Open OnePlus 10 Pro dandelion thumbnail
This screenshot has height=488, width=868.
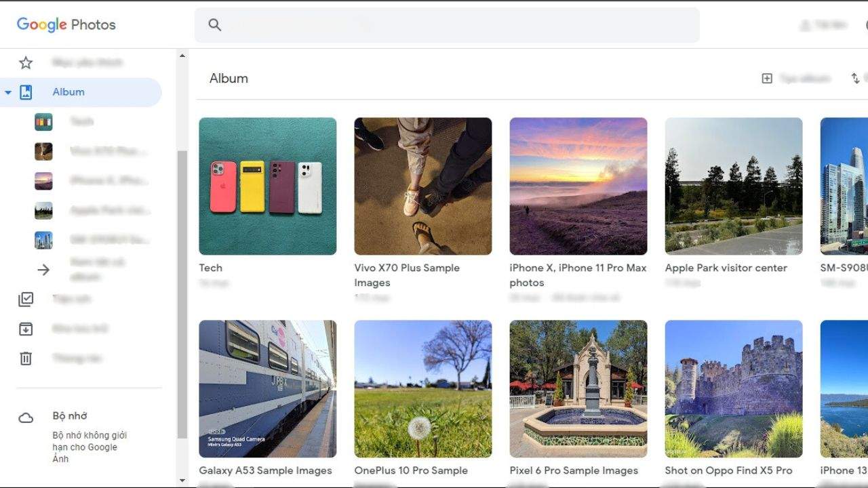coord(422,389)
